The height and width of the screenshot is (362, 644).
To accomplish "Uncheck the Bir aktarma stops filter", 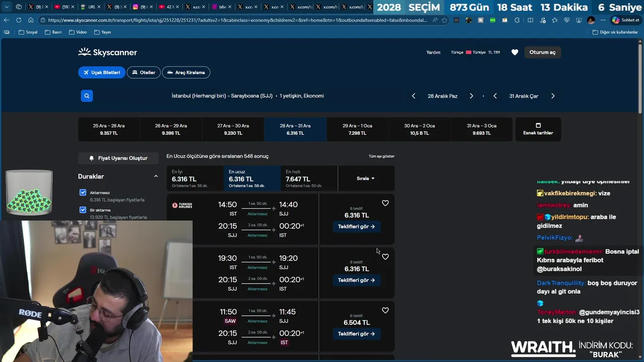I will pos(83,210).
